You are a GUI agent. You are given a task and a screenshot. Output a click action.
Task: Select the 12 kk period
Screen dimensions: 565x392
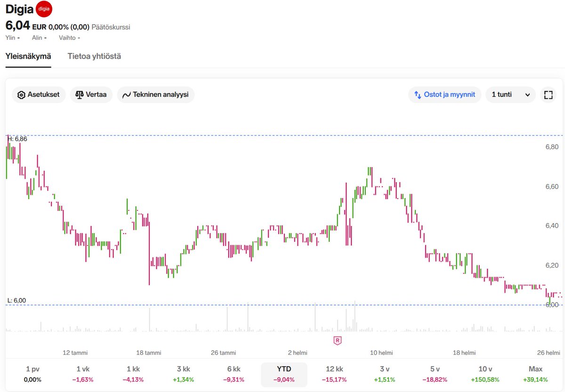(x=335, y=374)
